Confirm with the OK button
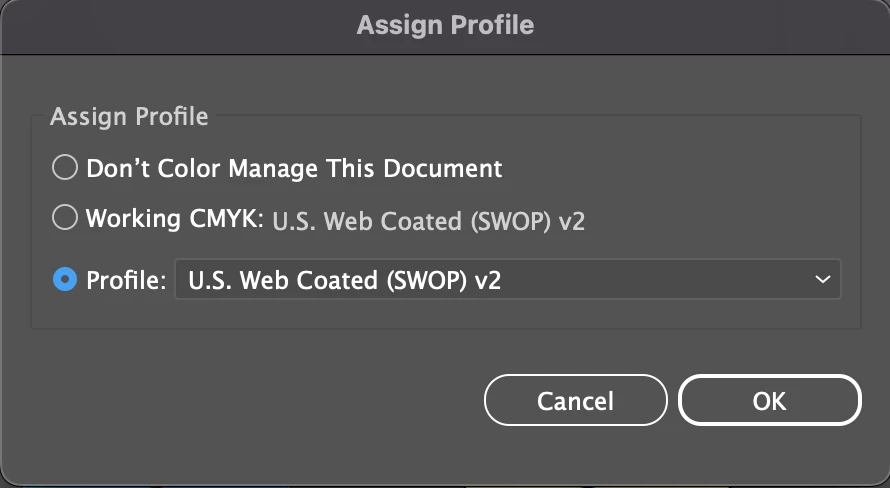This screenshot has width=890, height=488. pos(769,401)
